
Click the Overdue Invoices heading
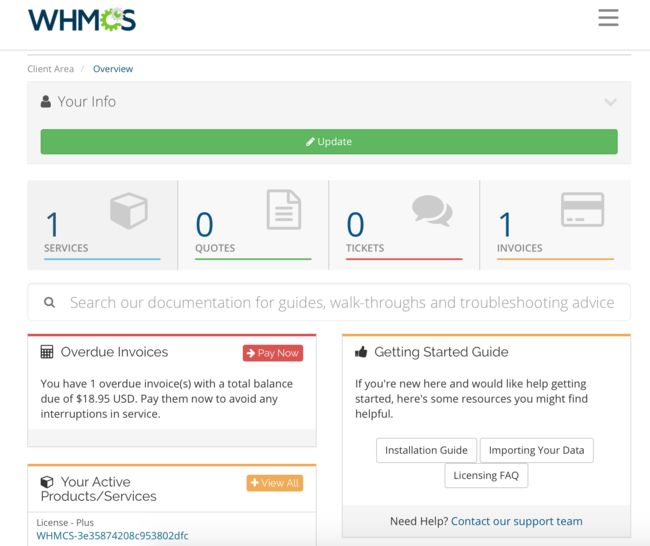coord(114,352)
